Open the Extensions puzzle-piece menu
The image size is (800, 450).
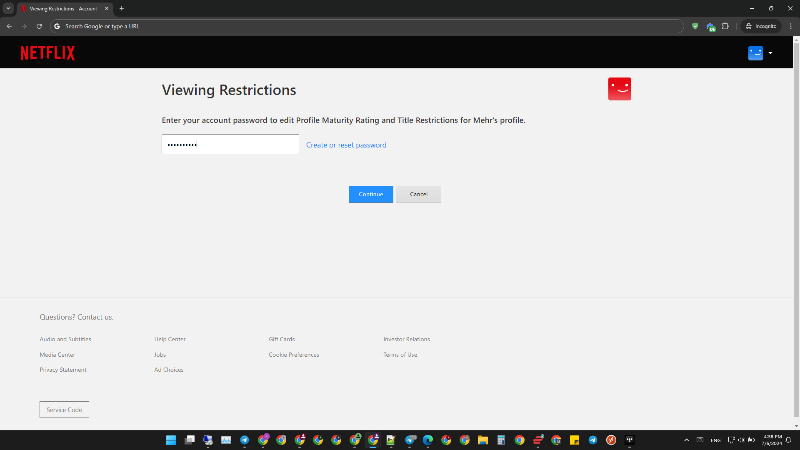(x=726, y=26)
